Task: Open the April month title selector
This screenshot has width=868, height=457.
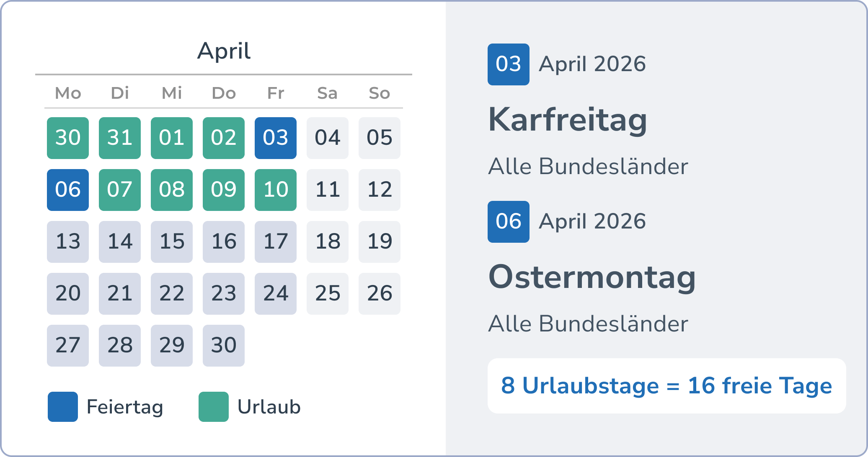Action: [224, 51]
